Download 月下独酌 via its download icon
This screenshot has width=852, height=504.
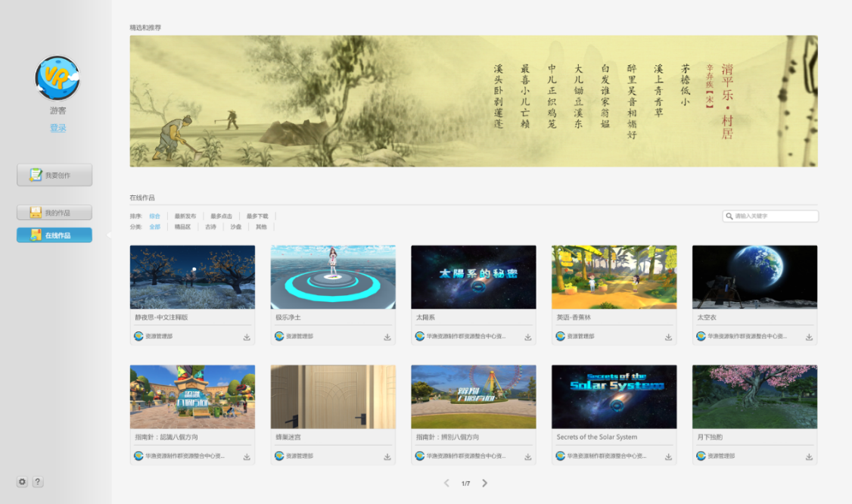(x=809, y=456)
